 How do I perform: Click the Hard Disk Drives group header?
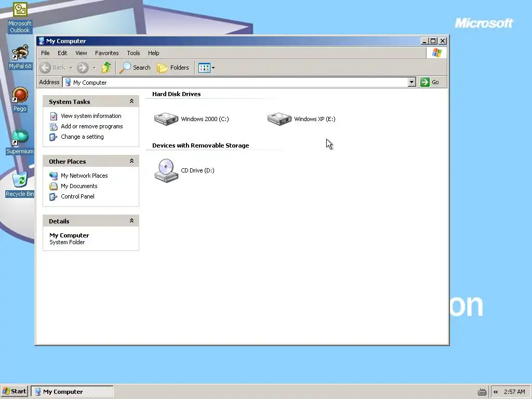pyautogui.click(x=177, y=94)
